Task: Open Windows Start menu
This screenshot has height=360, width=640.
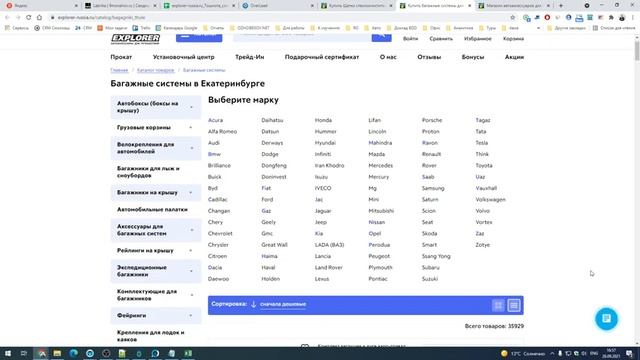Action: click(x=8, y=353)
